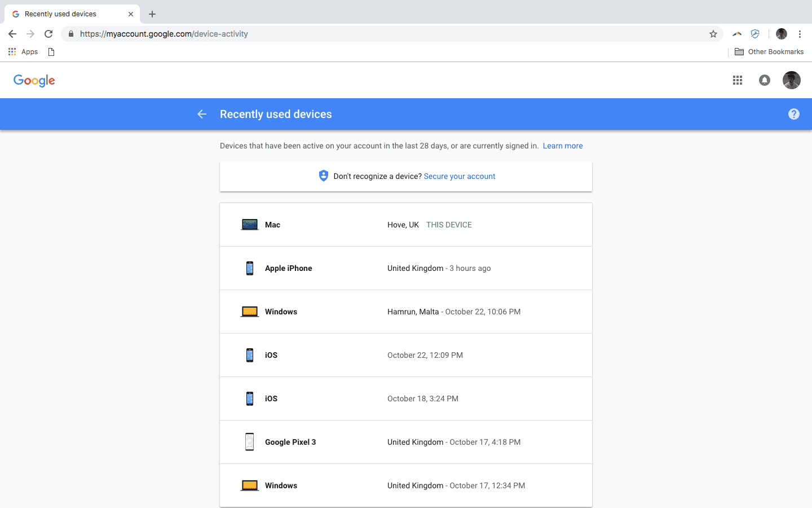Open the Chrome three-dot menu
812x508 pixels.
click(800, 34)
